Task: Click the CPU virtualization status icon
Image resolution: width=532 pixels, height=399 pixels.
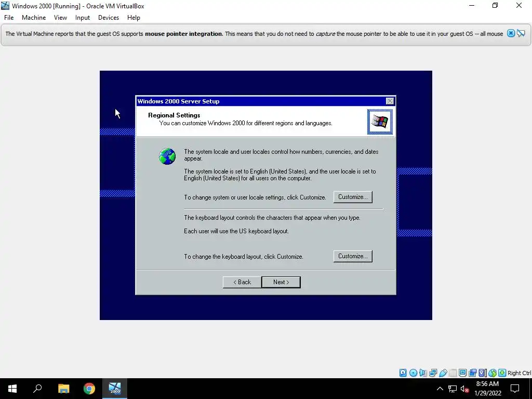Action: pos(482,373)
